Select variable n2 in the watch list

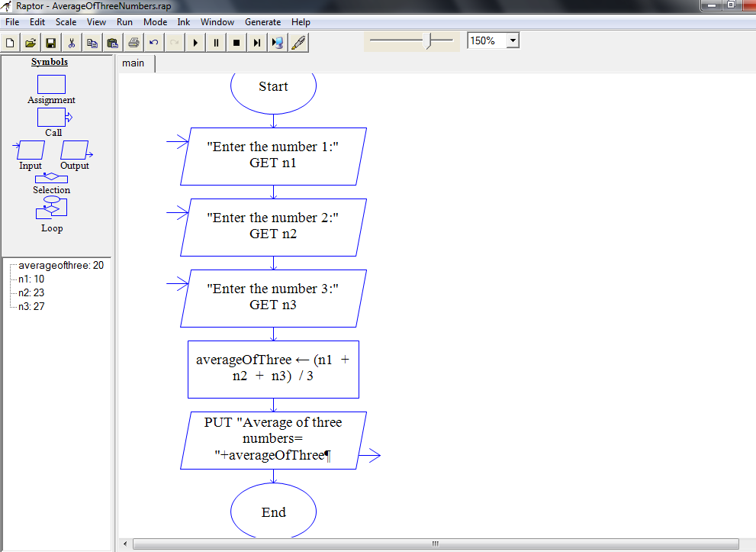(x=29, y=292)
